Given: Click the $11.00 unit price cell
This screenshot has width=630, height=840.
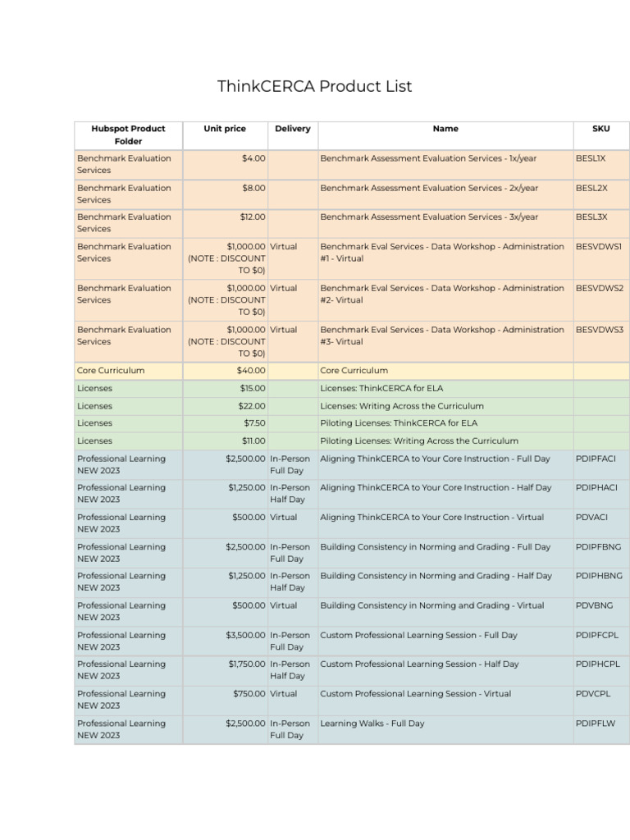Looking at the screenshot, I should [x=225, y=441].
